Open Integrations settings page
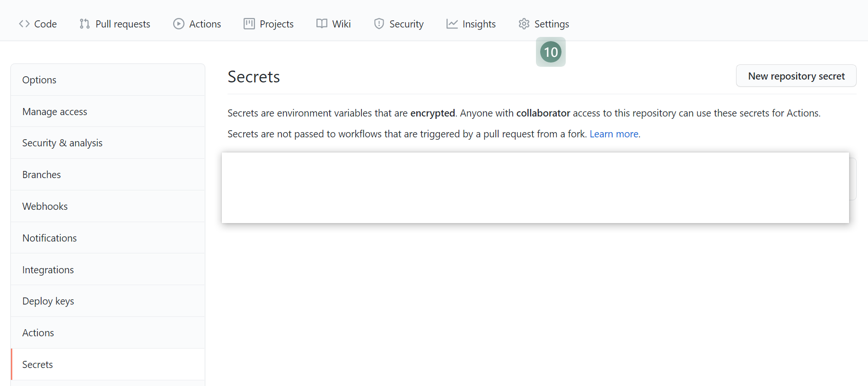This screenshot has width=868, height=386. [x=108, y=270]
